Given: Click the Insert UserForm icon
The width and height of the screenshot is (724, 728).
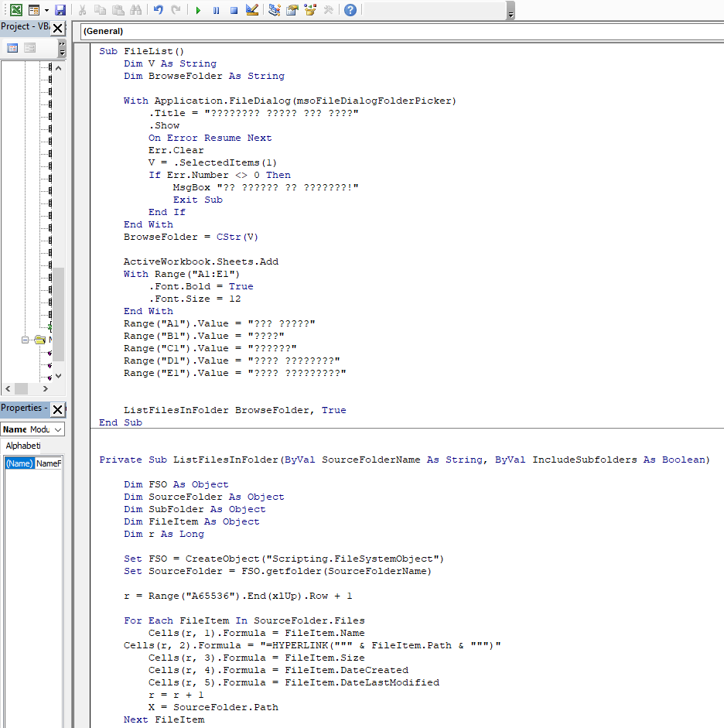Looking at the screenshot, I should pyautogui.click(x=34, y=10).
